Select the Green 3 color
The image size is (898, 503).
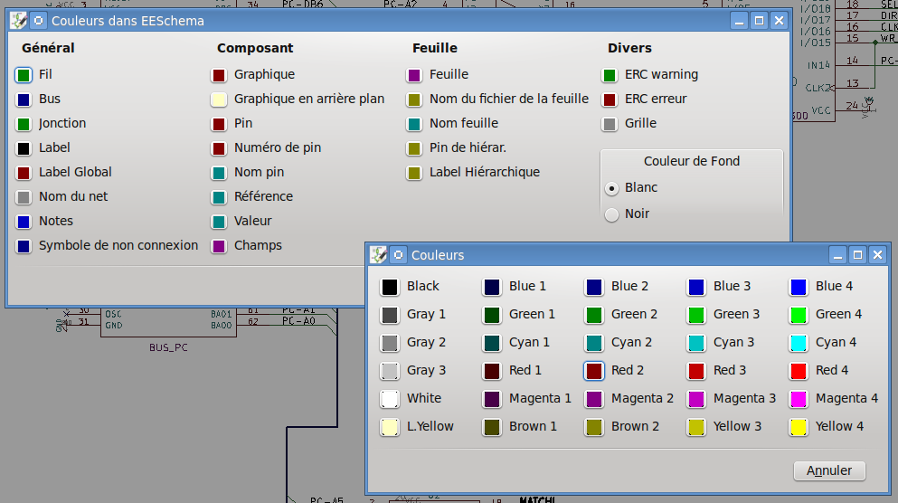(696, 315)
